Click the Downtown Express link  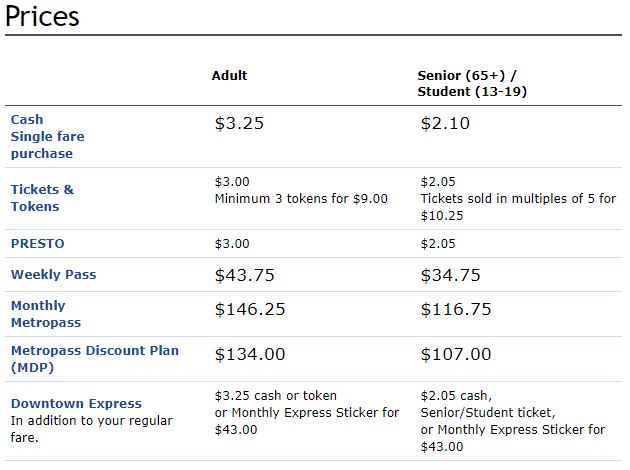pos(76,404)
